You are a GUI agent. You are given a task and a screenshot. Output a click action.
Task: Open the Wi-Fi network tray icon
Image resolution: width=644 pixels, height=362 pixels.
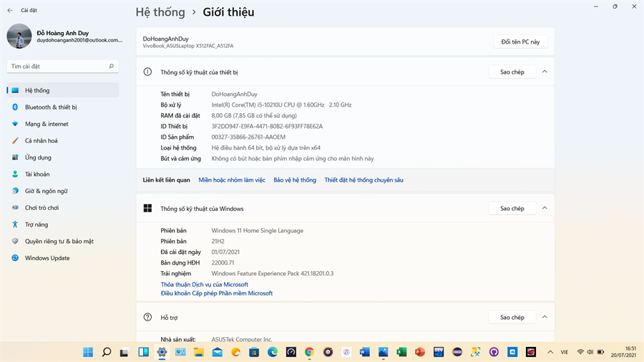[580, 352]
